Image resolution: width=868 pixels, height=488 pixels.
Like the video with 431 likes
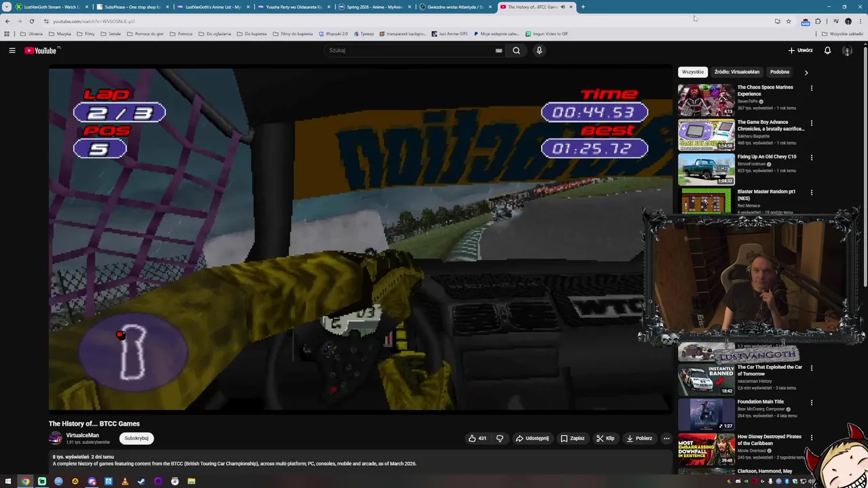[x=477, y=439]
